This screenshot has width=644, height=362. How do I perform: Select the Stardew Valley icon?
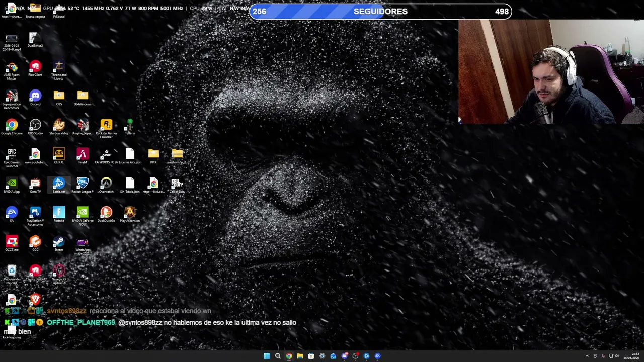point(59,127)
